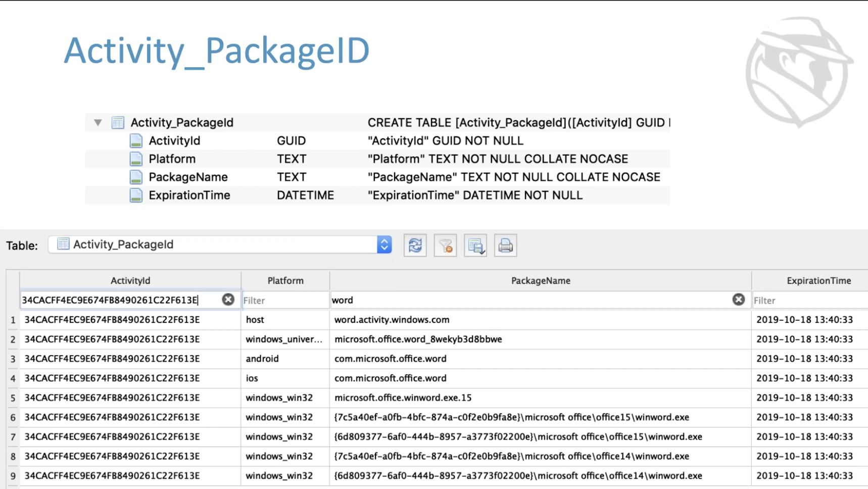Sort by the Platform column header
This screenshot has height=489, width=868.
(285, 281)
